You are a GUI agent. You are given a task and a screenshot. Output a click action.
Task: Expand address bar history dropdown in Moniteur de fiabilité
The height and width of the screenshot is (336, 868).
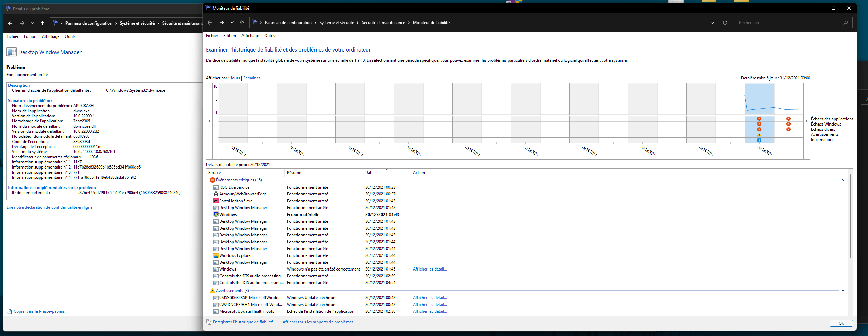pos(712,23)
